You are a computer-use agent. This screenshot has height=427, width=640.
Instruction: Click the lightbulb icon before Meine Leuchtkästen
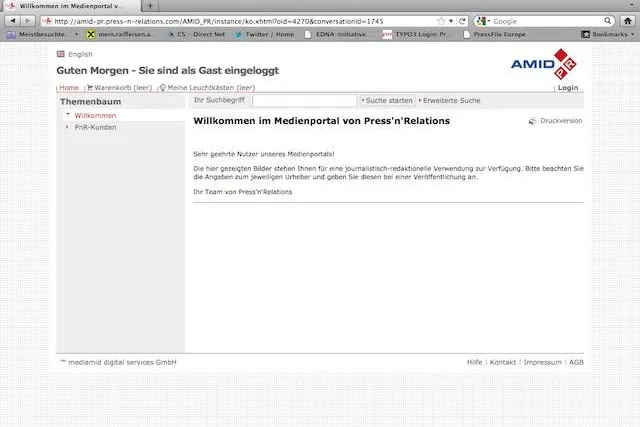(162, 88)
